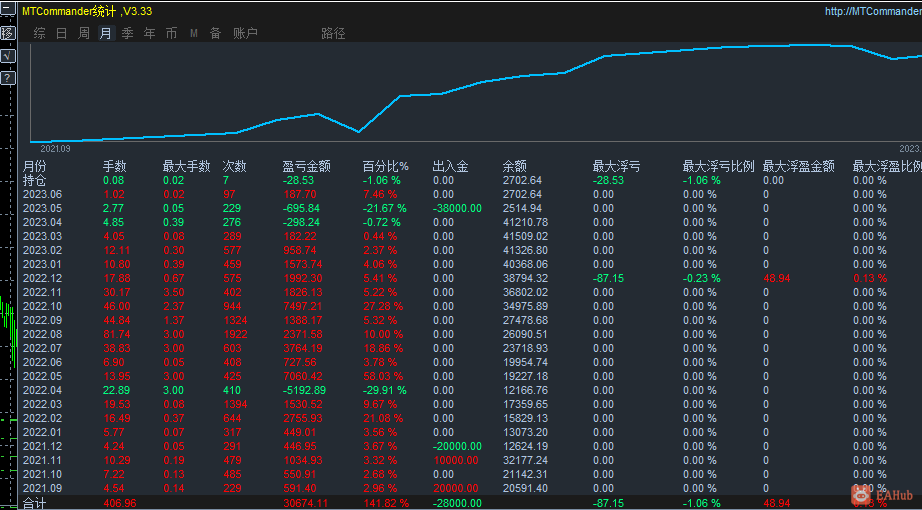
Task: Collapse the panel with the minus button
Action: pyautogui.click(x=7, y=10)
